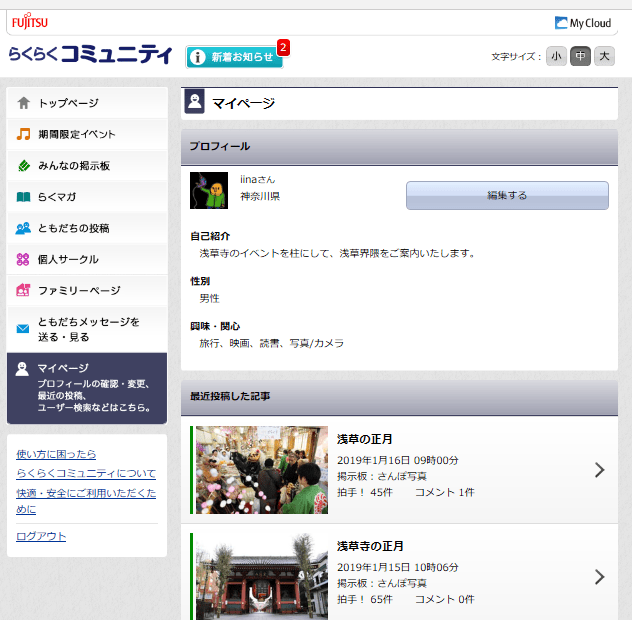The height and width of the screenshot is (620, 633).
Task: Click the pink house icon for ファミリーページ
Action: [23, 290]
